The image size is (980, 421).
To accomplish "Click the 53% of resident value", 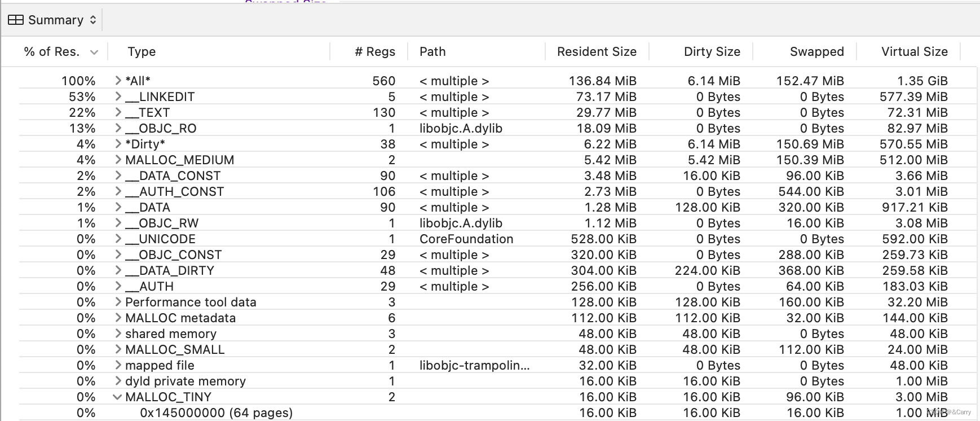I will [82, 97].
